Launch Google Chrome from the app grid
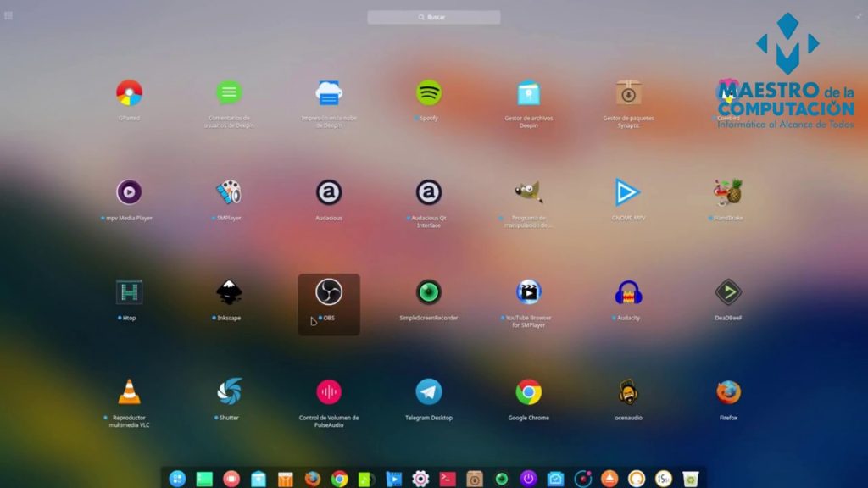 [x=529, y=392]
